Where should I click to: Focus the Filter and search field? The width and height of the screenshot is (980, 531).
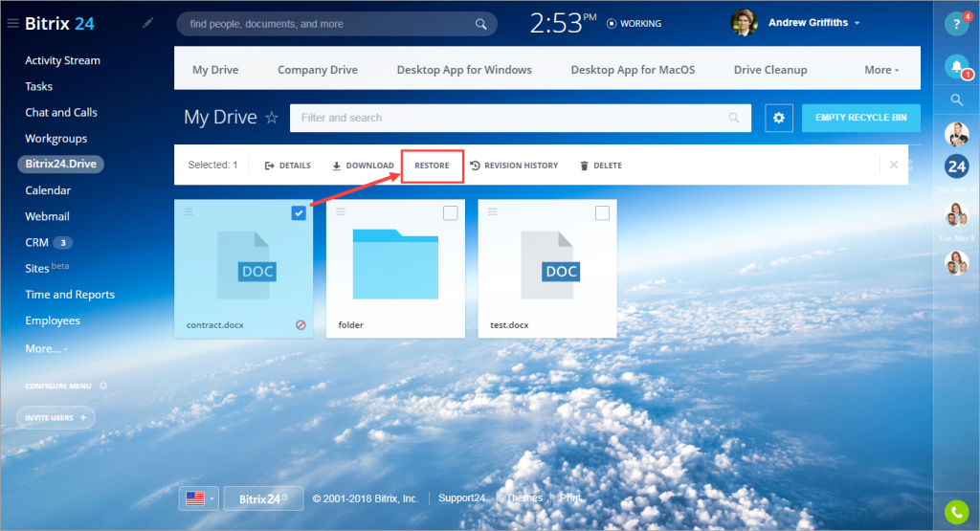(x=520, y=118)
